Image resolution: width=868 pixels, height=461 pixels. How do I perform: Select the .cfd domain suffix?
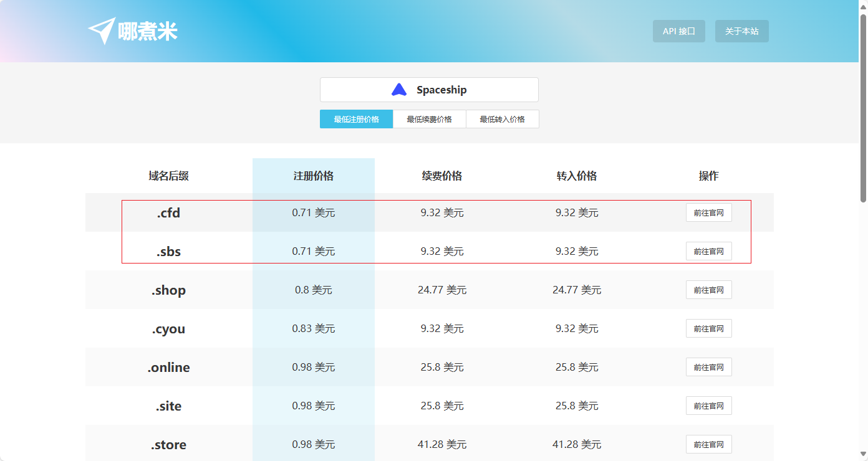pos(168,213)
